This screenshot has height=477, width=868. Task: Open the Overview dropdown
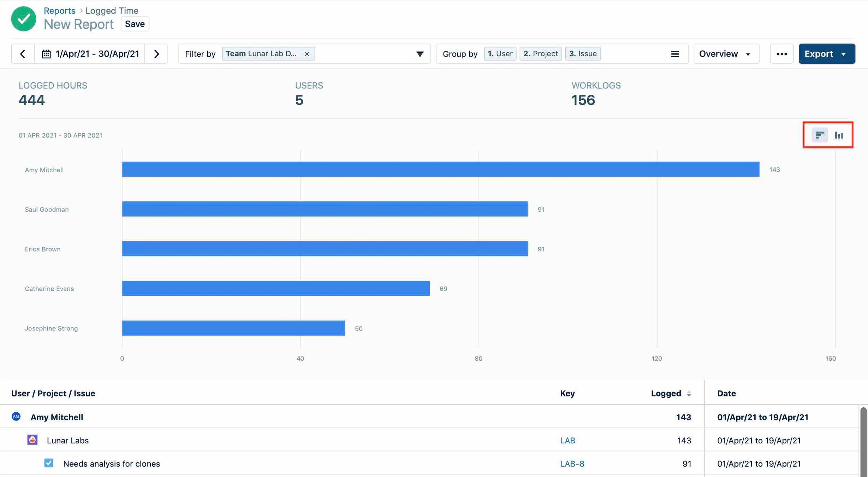[x=726, y=54]
